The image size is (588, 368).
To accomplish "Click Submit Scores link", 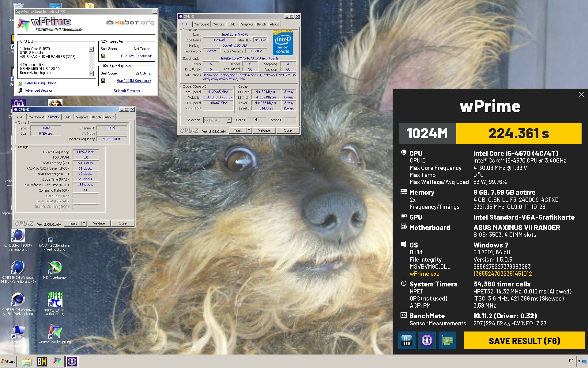I will coord(126,91).
